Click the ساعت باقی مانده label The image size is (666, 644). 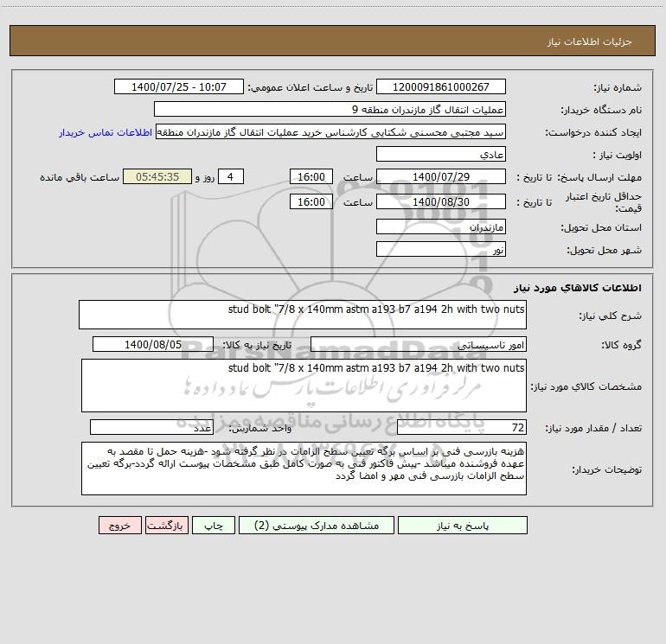[80, 177]
